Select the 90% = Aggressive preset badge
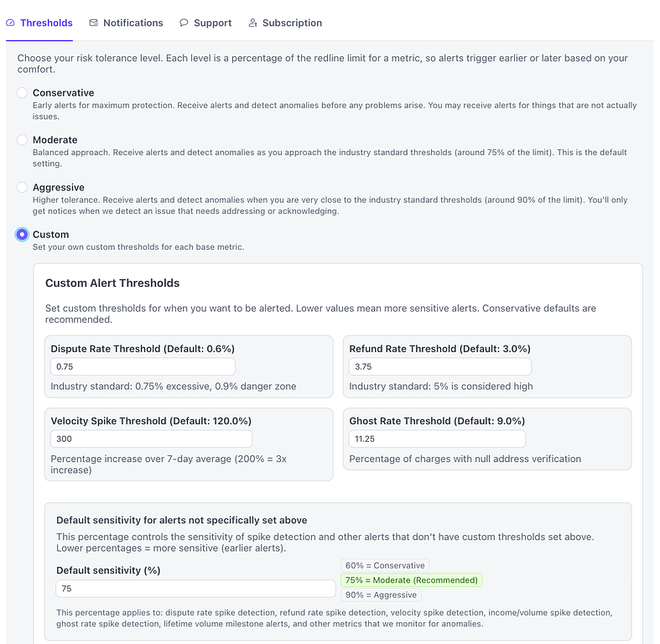 pos(381,595)
